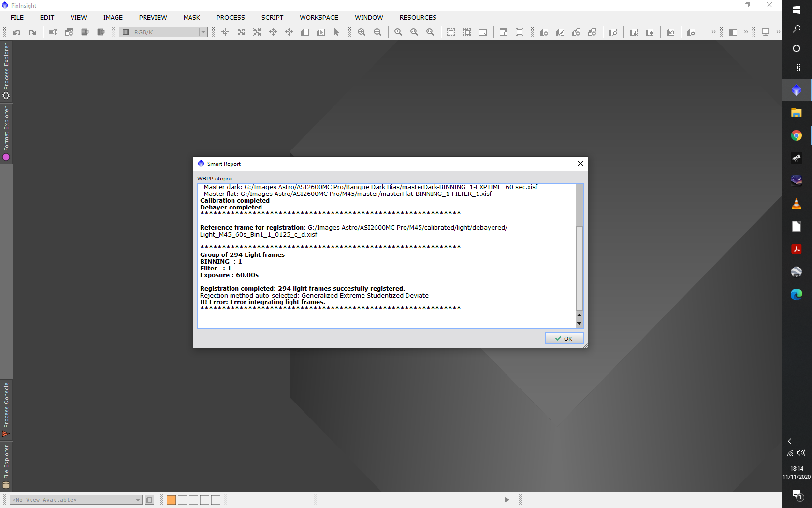Open the PROCESS menu

coord(231,18)
